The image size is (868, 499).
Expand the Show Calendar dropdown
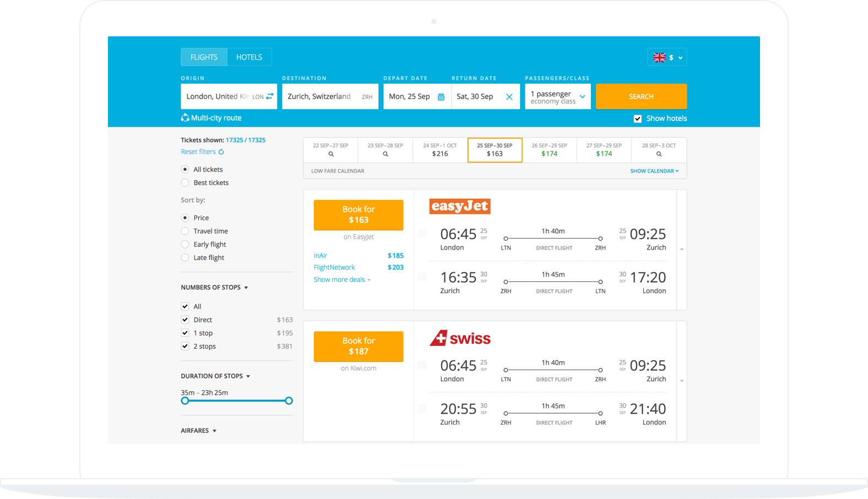point(654,171)
